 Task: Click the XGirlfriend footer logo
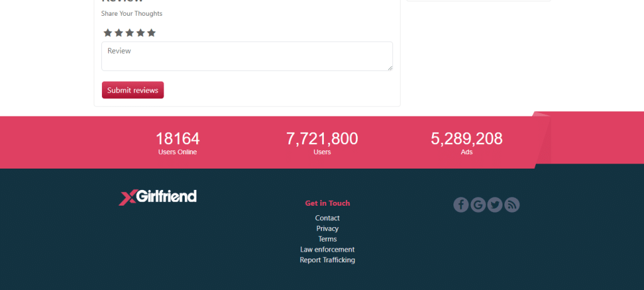(x=158, y=197)
